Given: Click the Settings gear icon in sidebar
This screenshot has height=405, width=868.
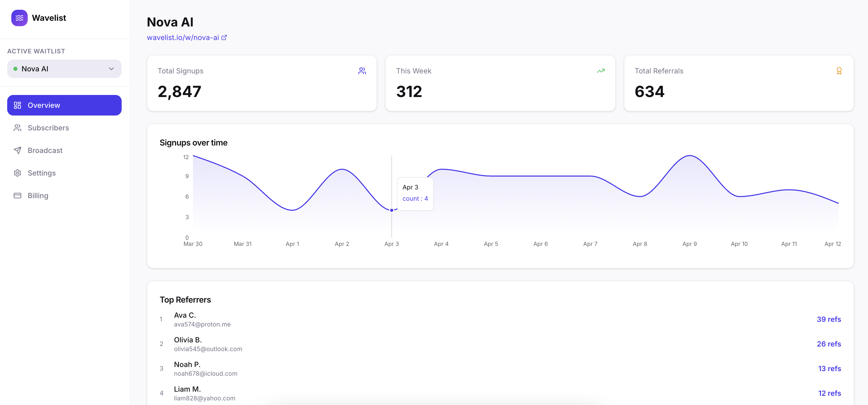Looking at the screenshot, I should coord(17,173).
